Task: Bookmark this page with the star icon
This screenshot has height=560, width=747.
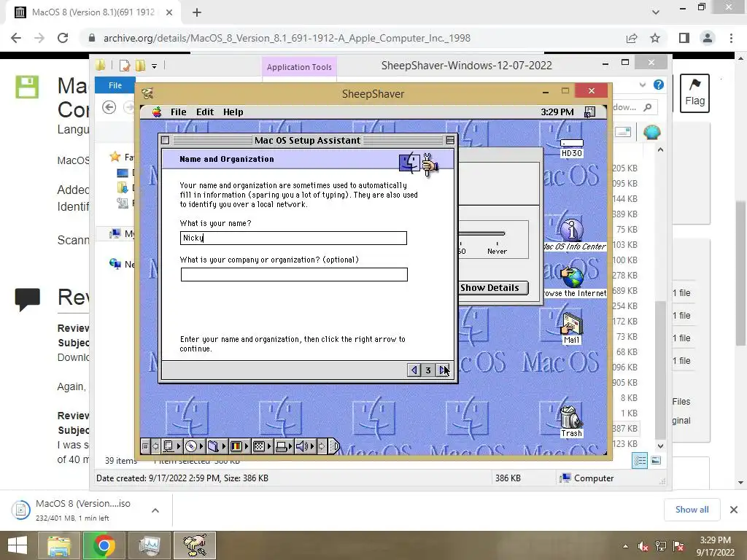Action: 655,38
